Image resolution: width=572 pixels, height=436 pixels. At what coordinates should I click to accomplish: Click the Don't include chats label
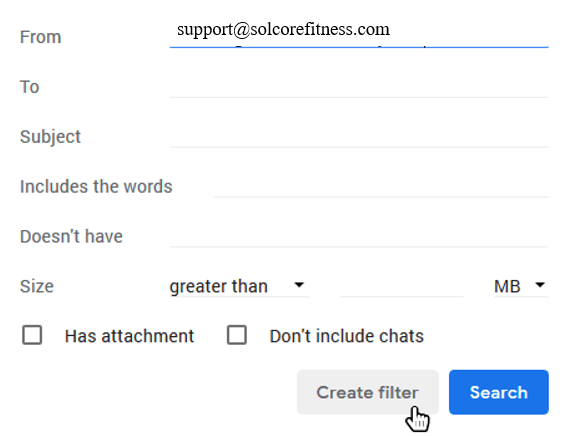pyautogui.click(x=347, y=336)
